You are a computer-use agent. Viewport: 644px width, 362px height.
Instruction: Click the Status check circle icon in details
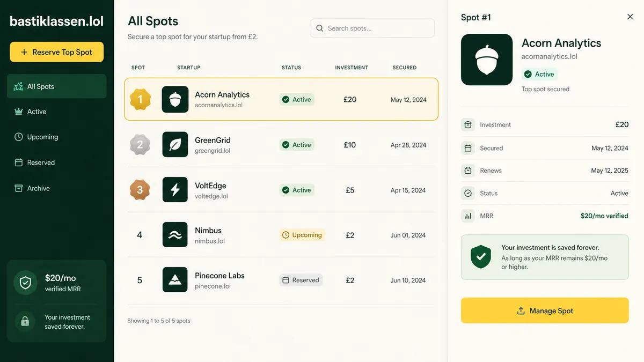click(468, 193)
